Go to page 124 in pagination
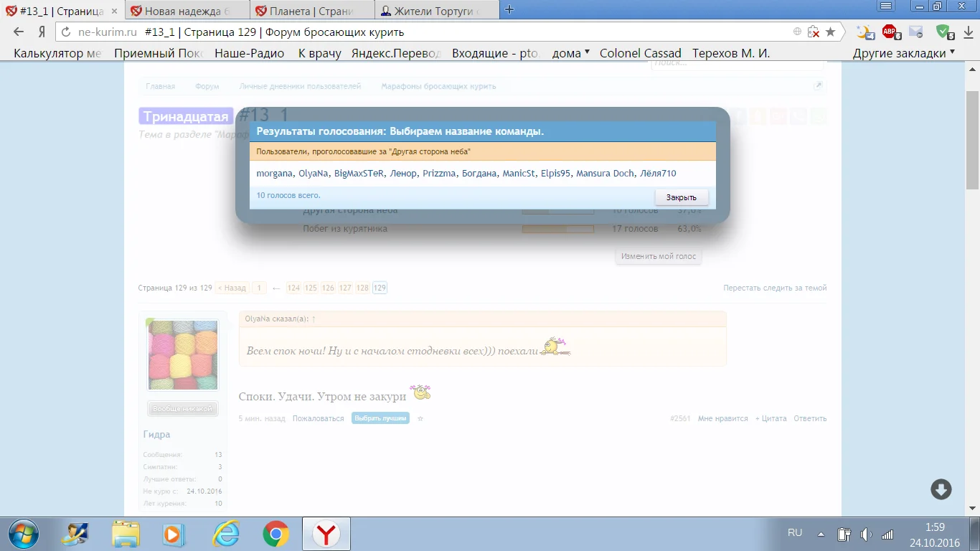The image size is (980, 551). click(293, 288)
